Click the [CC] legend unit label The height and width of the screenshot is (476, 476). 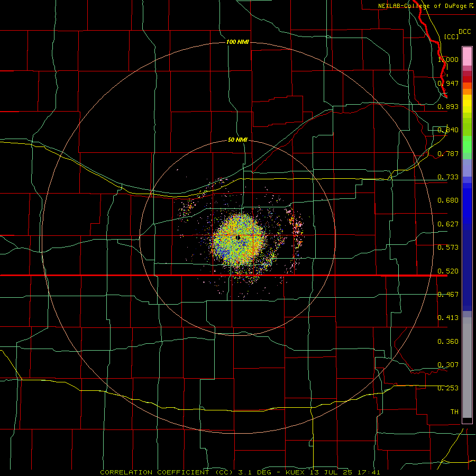click(451, 36)
